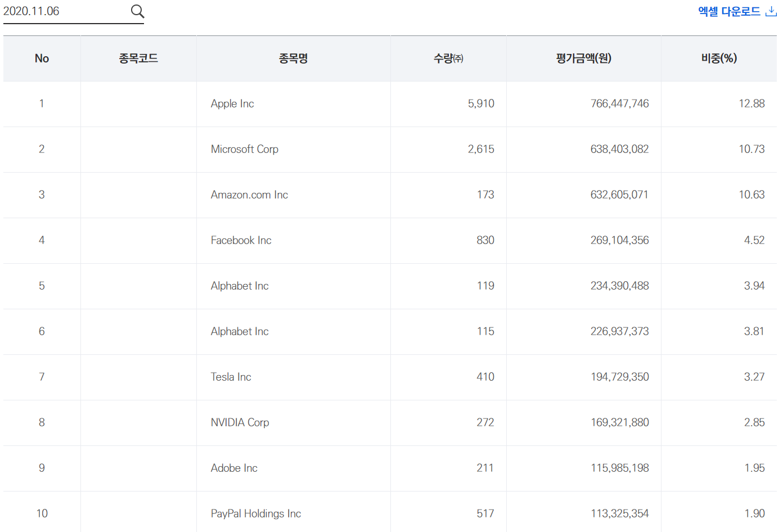This screenshot has width=783, height=532.
Task: Click the weight value 3.94
Action: pyautogui.click(x=754, y=286)
